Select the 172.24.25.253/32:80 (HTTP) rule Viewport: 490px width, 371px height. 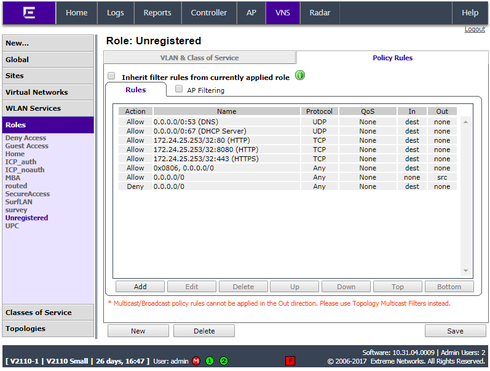288,140
